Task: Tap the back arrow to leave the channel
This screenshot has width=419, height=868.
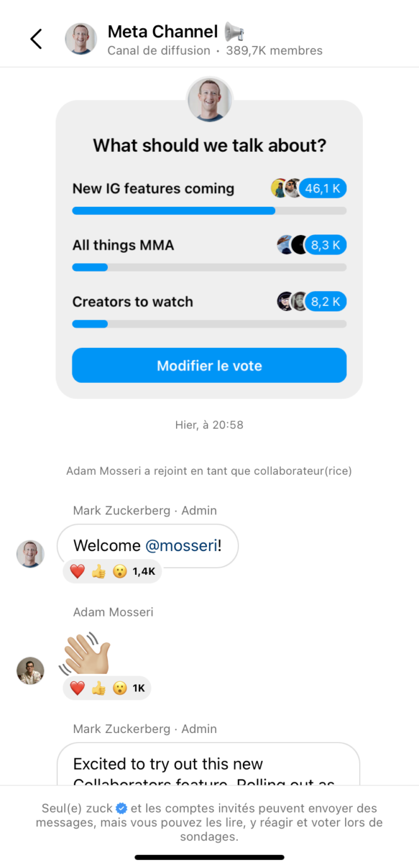Action: 36,38
